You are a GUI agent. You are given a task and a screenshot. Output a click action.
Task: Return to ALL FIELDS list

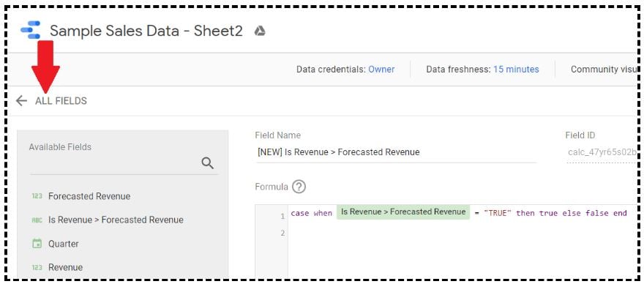(x=61, y=101)
